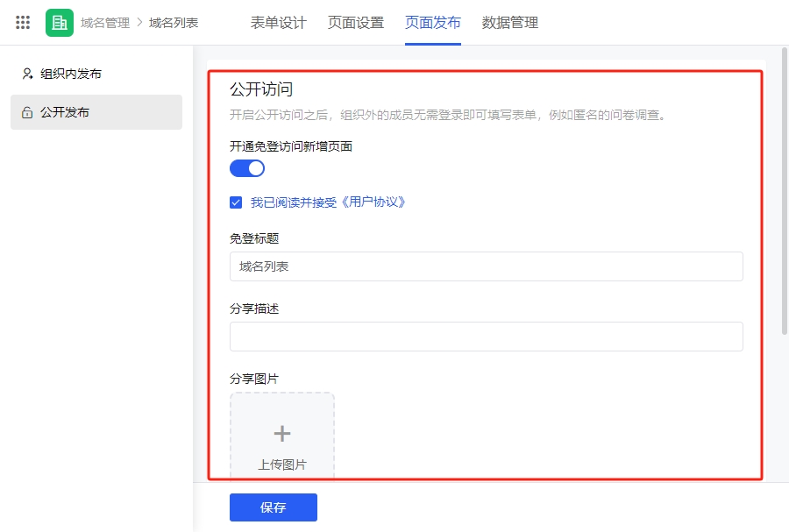
Task: Click the green form application icon
Action: pos(60,23)
